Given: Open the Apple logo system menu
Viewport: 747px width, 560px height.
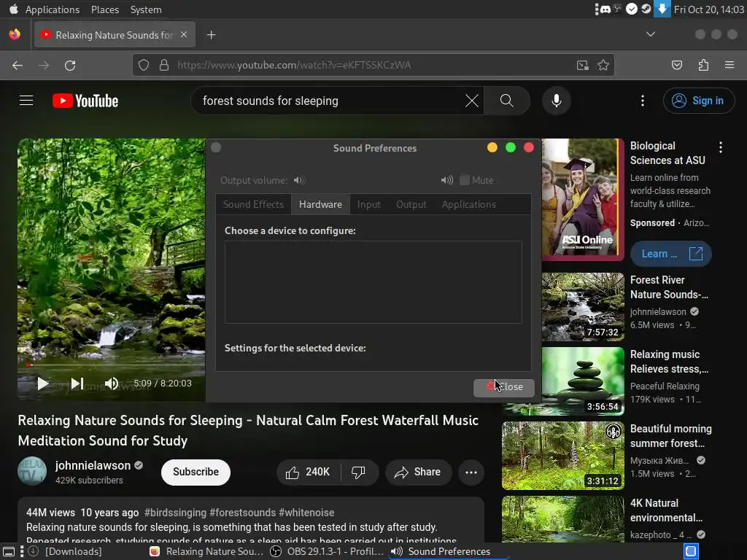Looking at the screenshot, I should [x=13, y=9].
